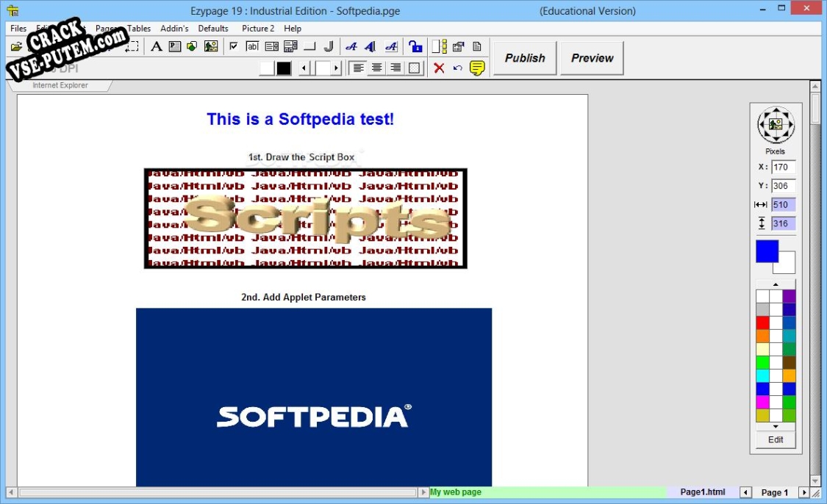
Task: Click the 'My web page' title in the status bar
Action: [x=456, y=492]
